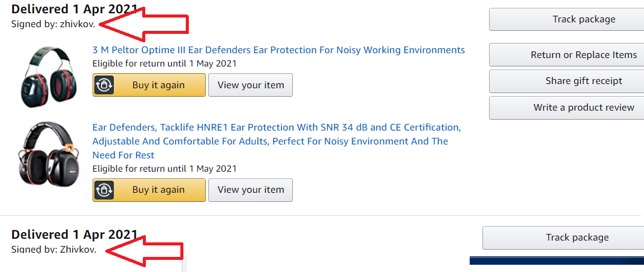644x272 pixels.
Task: Click the first Delivered 1 Apr 2021 heading
Action: tap(74, 10)
